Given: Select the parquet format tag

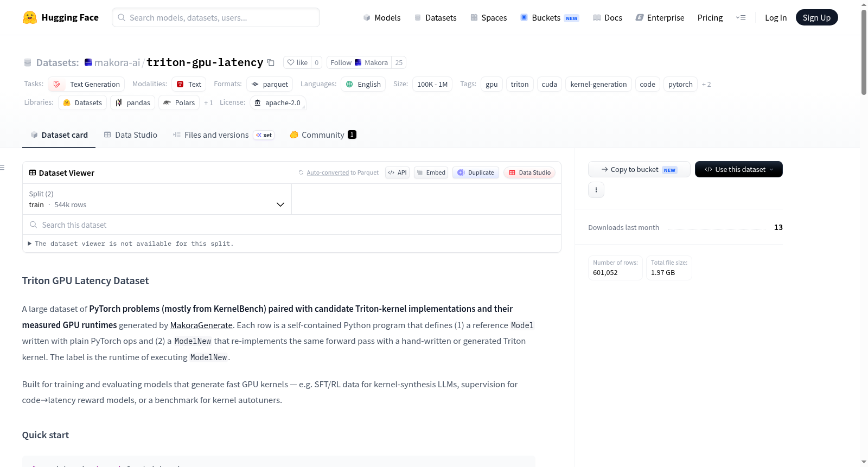Looking at the screenshot, I should 270,84.
